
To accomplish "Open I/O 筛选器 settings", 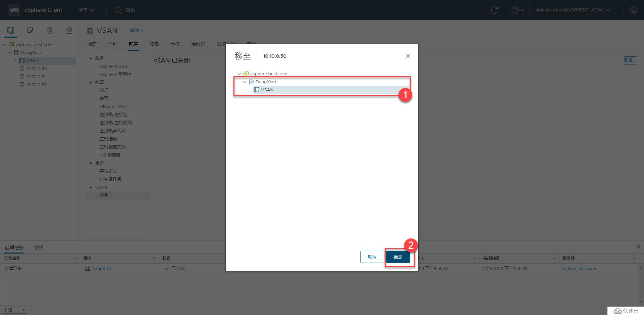I will point(110,155).
